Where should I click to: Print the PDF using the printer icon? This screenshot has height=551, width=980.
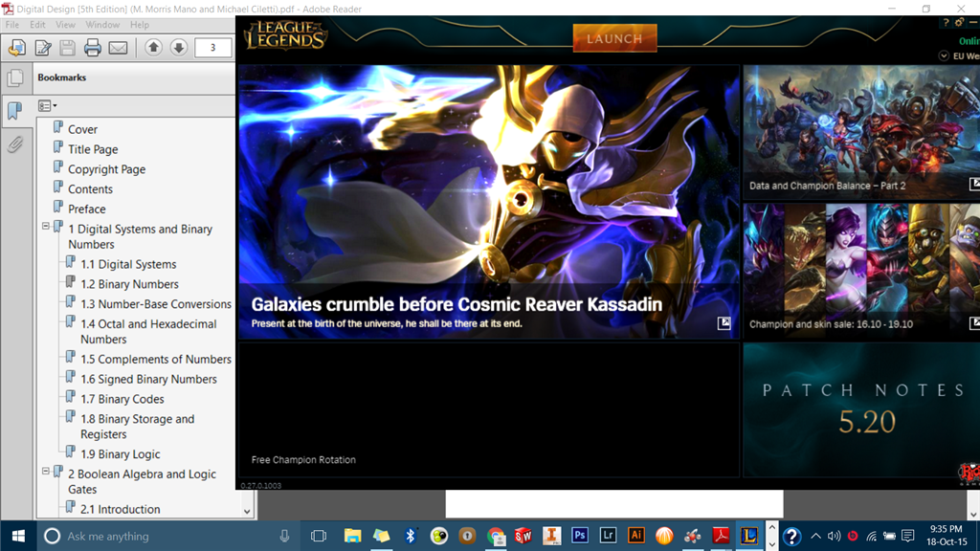93,48
